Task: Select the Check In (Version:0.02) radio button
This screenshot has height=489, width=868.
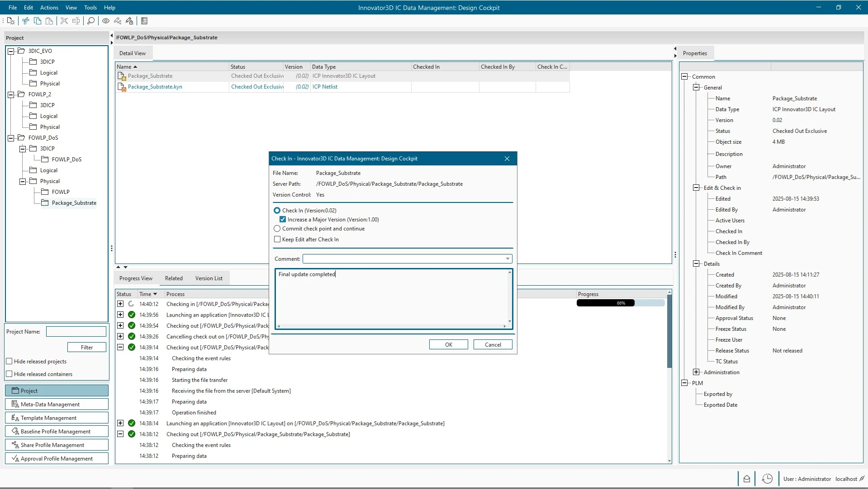Action: pyautogui.click(x=277, y=211)
